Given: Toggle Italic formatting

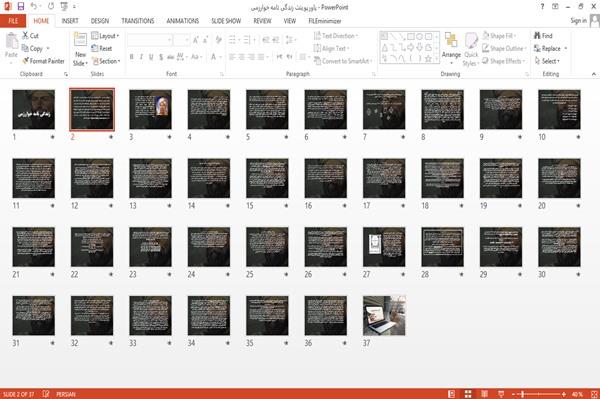Looking at the screenshot, I should point(141,57).
